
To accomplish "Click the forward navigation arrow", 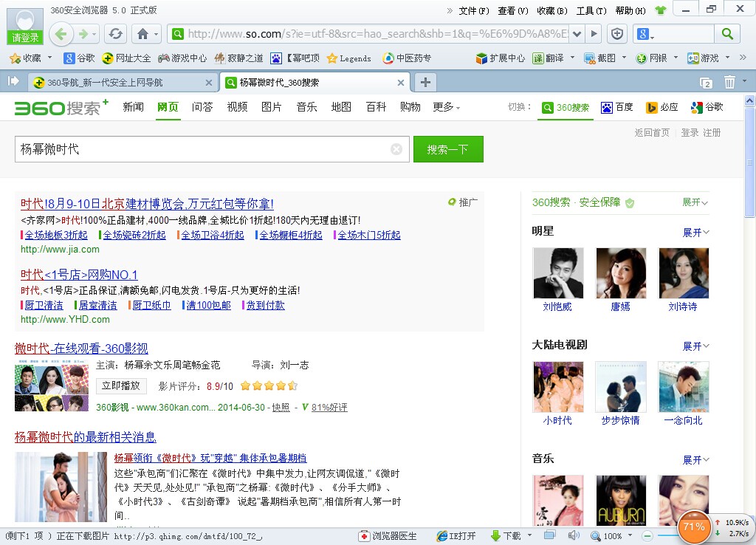I will (x=83, y=34).
